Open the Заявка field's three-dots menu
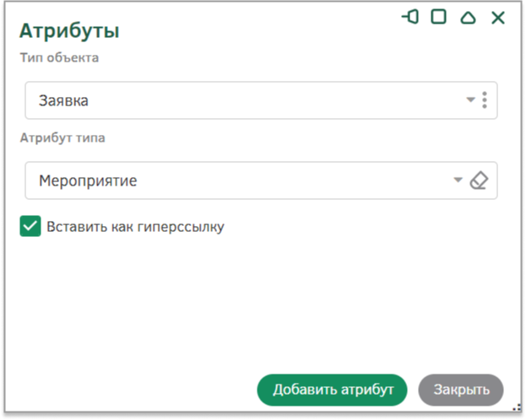Screen dimensions: 526x420 pyautogui.click(x=485, y=100)
